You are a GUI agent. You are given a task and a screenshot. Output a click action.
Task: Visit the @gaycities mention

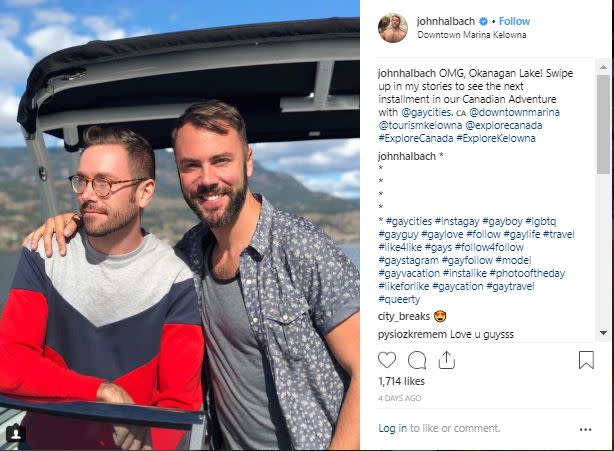(x=427, y=112)
